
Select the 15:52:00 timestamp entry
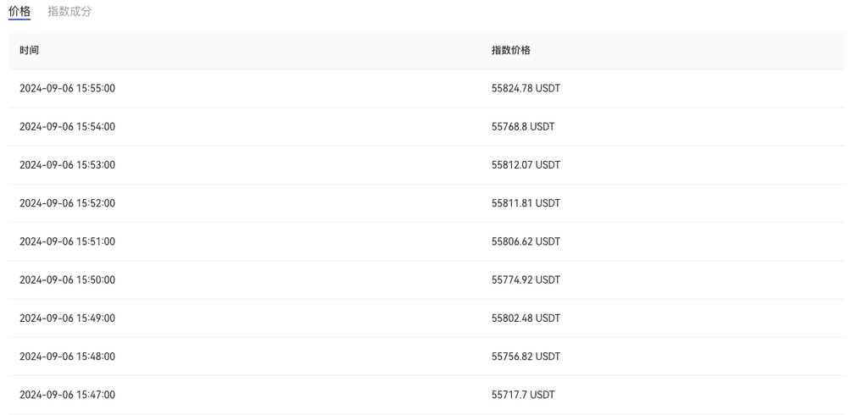(67, 203)
